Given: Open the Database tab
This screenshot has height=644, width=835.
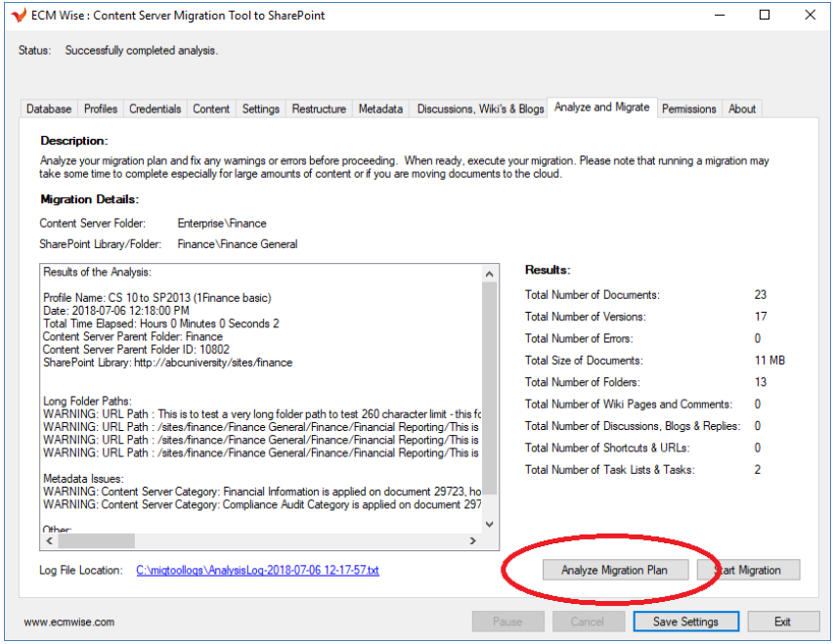Looking at the screenshot, I should pyautogui.click(x=49, y=109).
